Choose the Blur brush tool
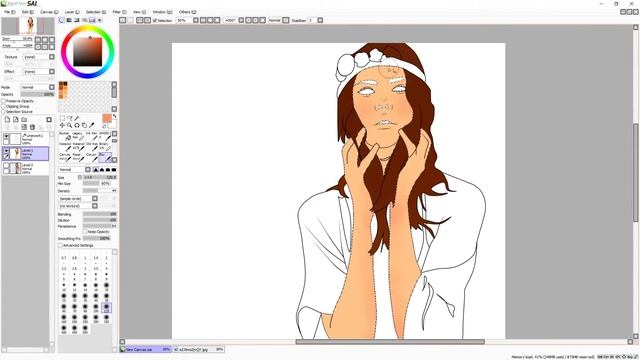Screen dimensions: 640x360 point(105,158)
